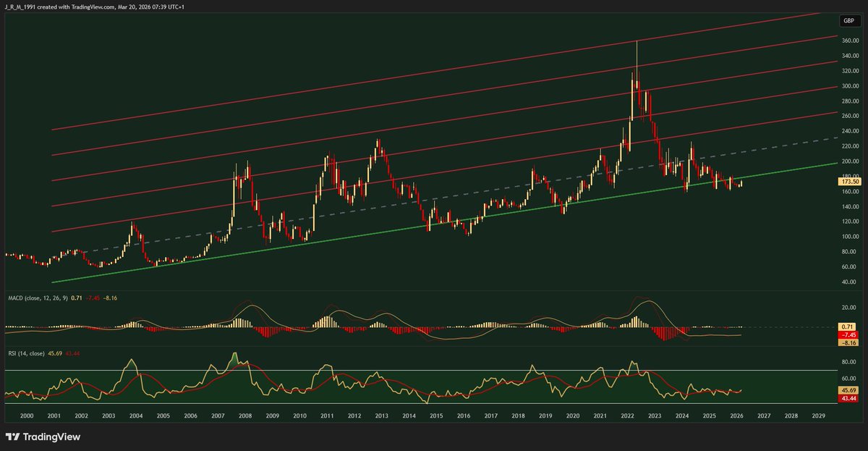Viewport: 868px width, 451px height.
Task: Click the 2016 year label on time axis
Action: coord(463,417)
